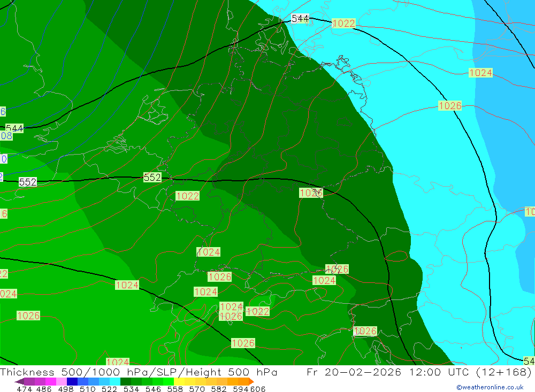Image resolution: width=535 pixels, height=392 pixels.
Task: Click the 544 height label at the top
Action: [300, 19]
